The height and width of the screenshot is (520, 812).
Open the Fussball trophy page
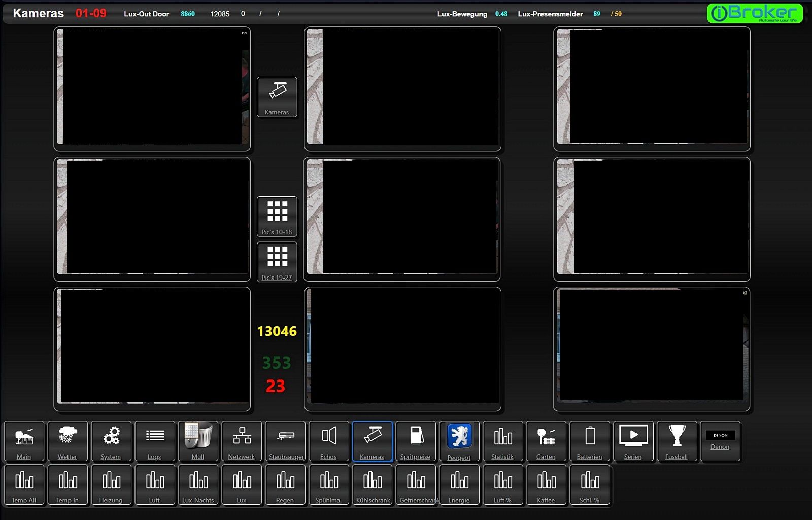pos(677,441)
